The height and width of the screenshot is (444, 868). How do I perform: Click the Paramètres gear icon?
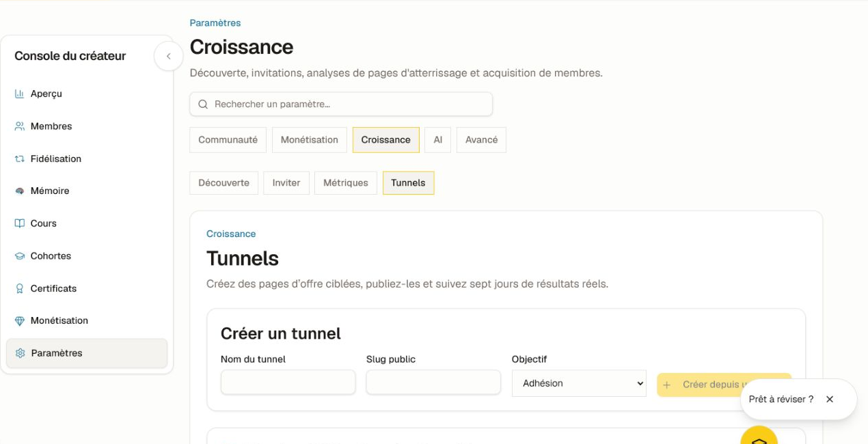[20, 353]
